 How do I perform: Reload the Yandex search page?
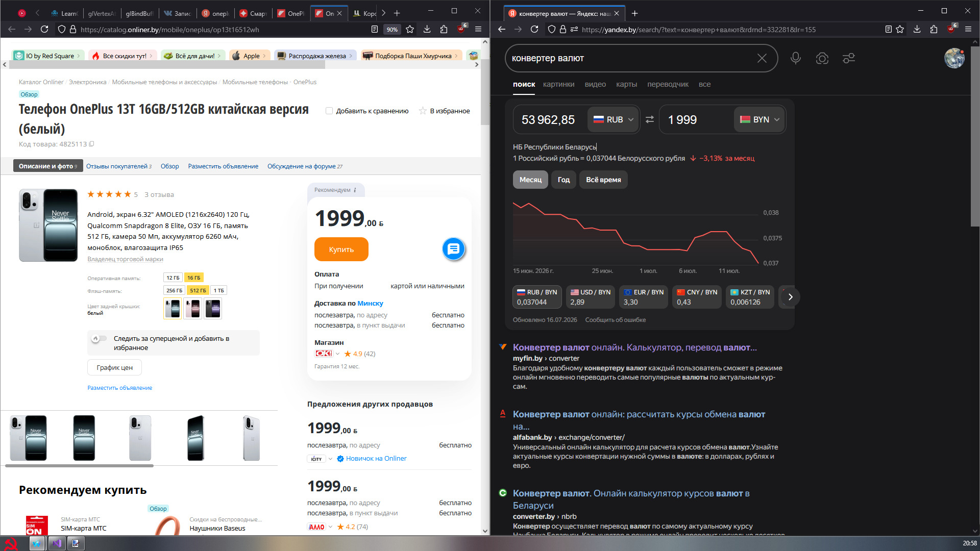tap(534, 30)
